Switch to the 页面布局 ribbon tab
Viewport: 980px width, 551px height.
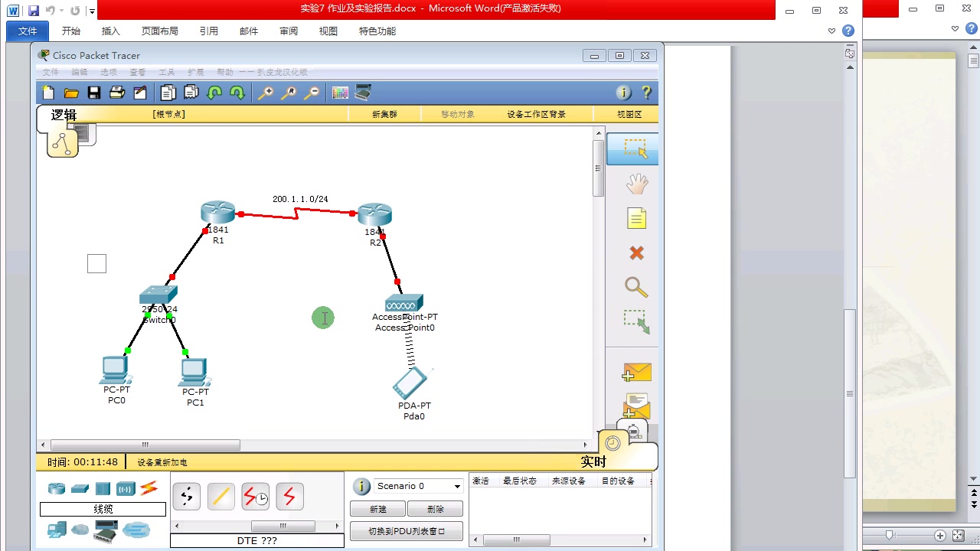[159, 31]
